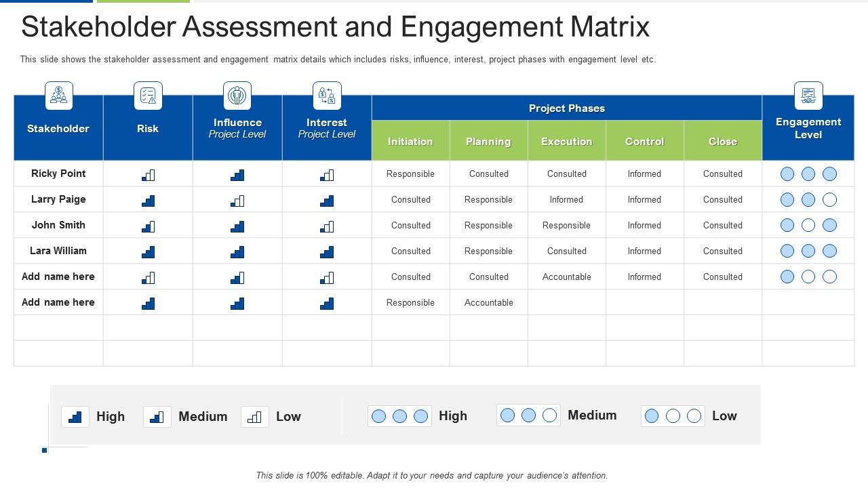868x488 pixels.
Task: Select John Smith's interest bar icon
Action: (327, 226)
